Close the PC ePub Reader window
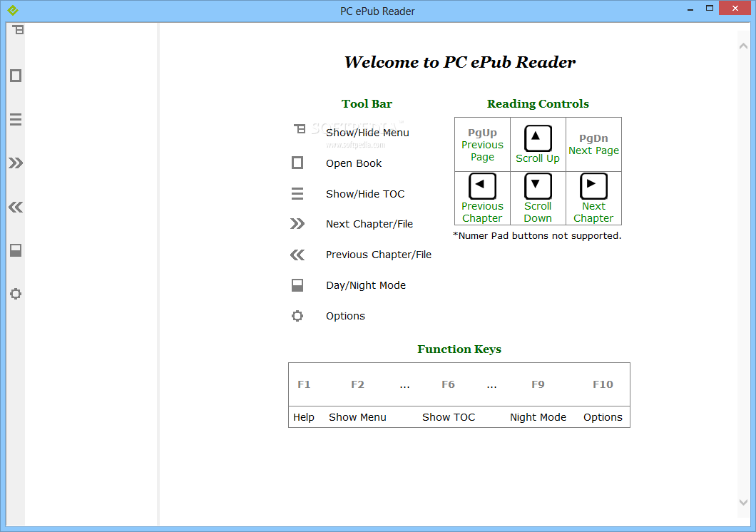 (735, 8)
